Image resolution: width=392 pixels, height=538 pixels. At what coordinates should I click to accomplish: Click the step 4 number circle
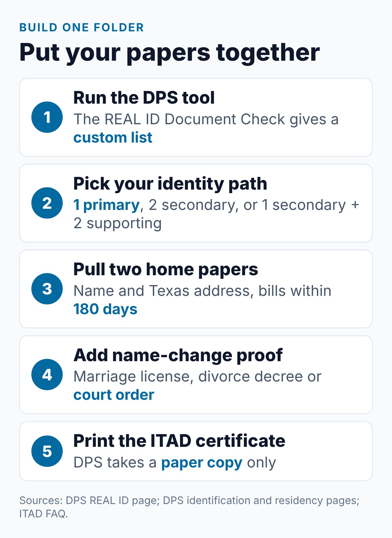[47, 375]
